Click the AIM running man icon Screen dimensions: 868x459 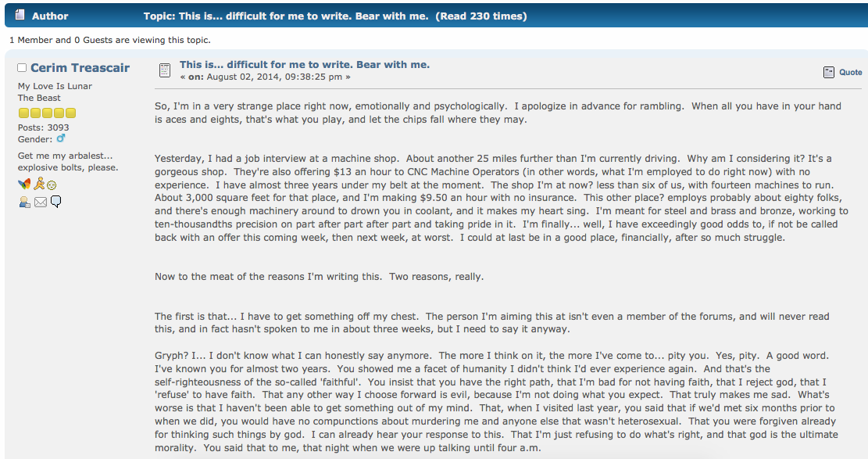39,184
